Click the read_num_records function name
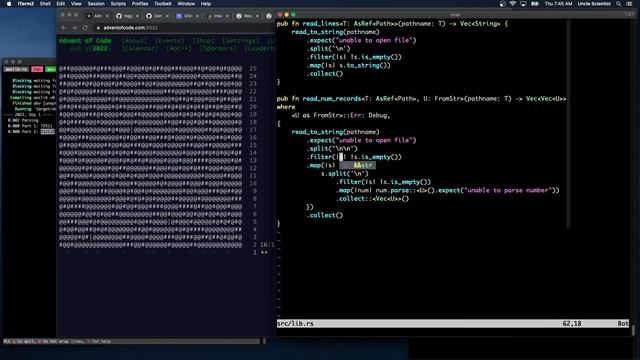 332,99
